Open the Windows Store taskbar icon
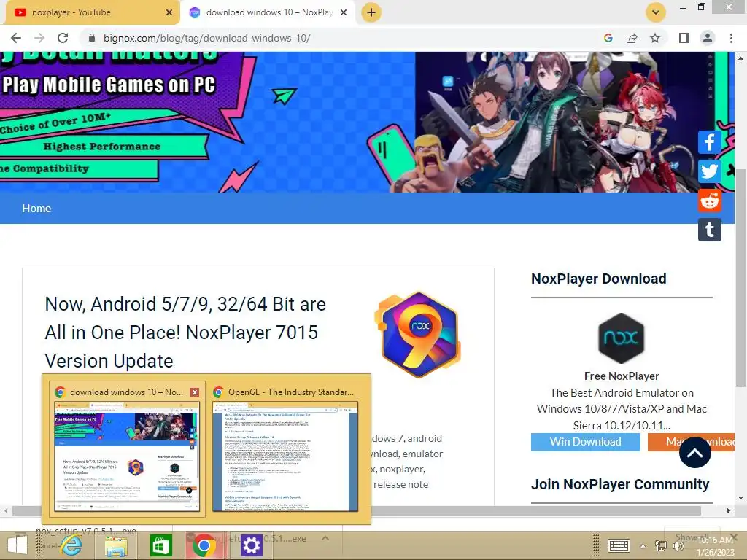This screenshot has width=747, height=560. (160, 545)
